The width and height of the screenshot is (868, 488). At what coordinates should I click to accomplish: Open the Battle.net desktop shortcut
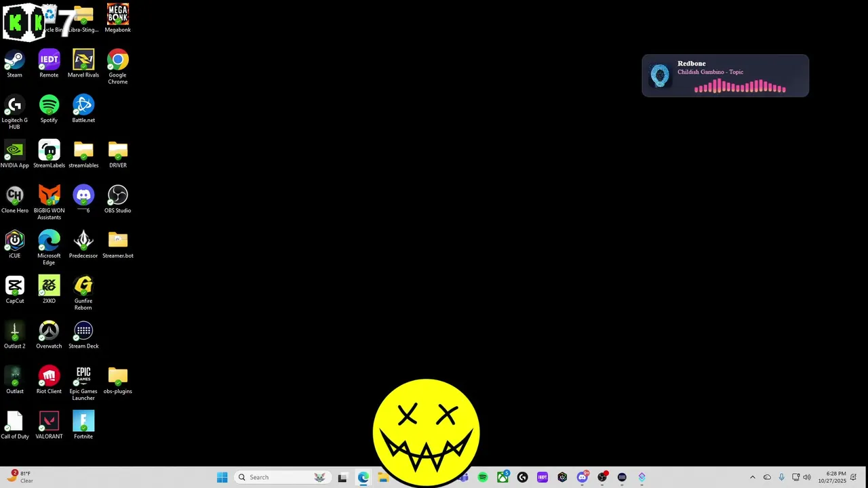tap(83, 109)
